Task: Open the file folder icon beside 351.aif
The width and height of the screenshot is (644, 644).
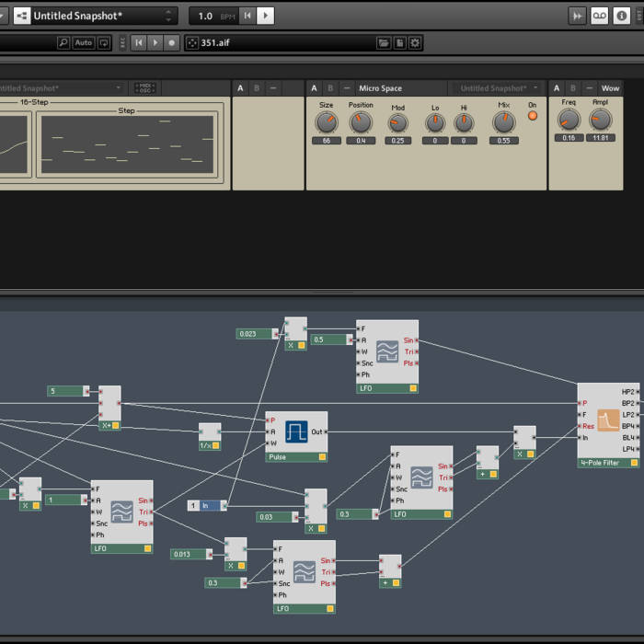Action: [x=384, y=42]
